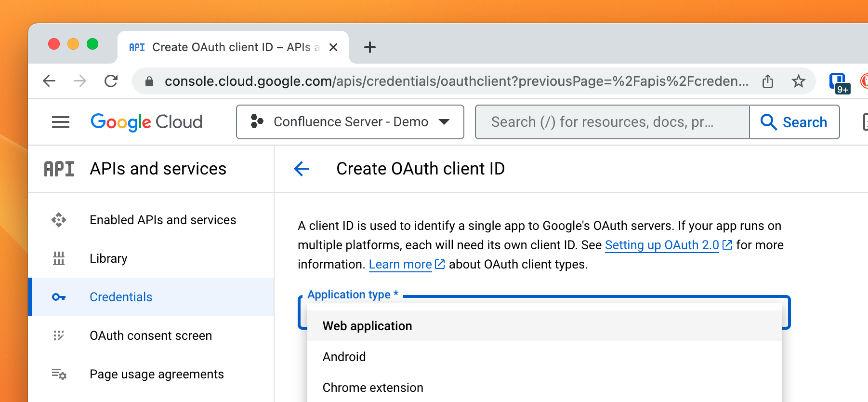Screen dimensions: 868x402
Task: Pick Chrome extension application type
Action: [373, 388]
